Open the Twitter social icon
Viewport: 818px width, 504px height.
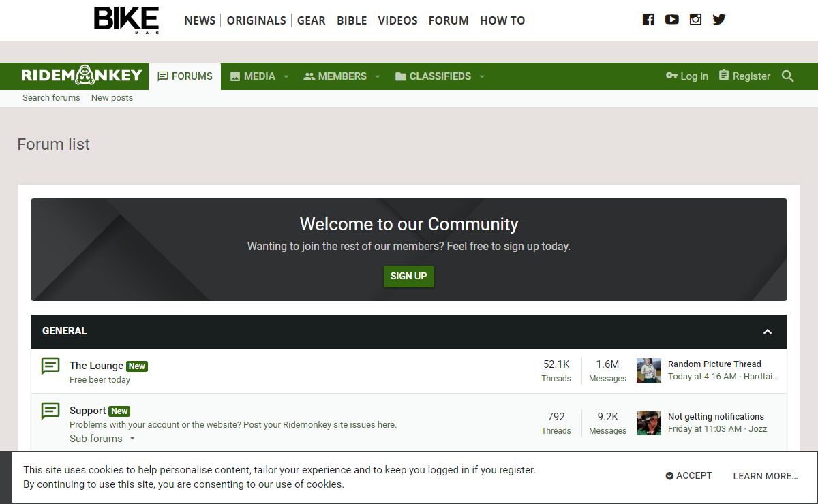pyautogui.click(x=719, y=20)
